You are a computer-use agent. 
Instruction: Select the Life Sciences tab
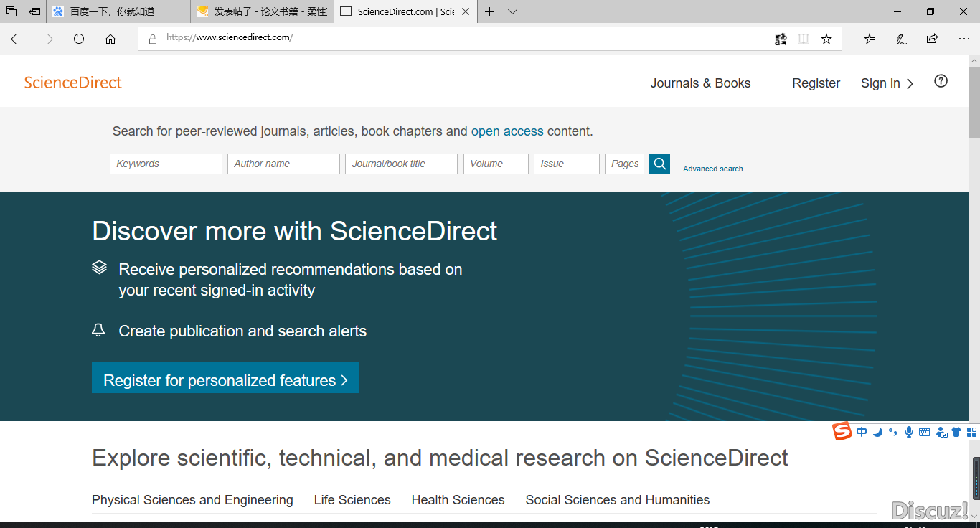click(x=352, y=500)
